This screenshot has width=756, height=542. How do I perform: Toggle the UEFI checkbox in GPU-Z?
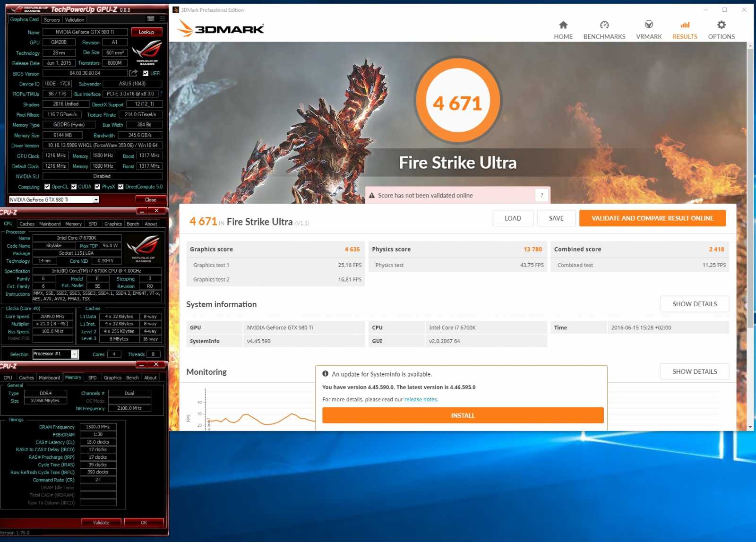(x=146, y=73)
